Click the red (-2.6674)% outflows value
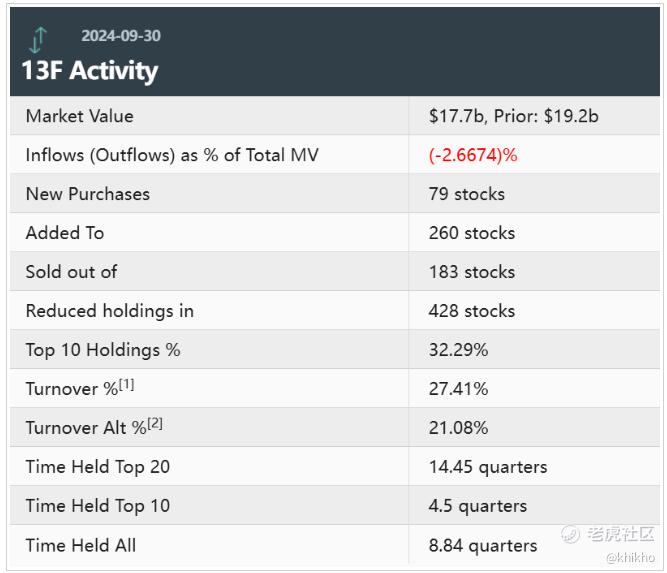This screenshot has width=667, height=573. tap(473, 155)
